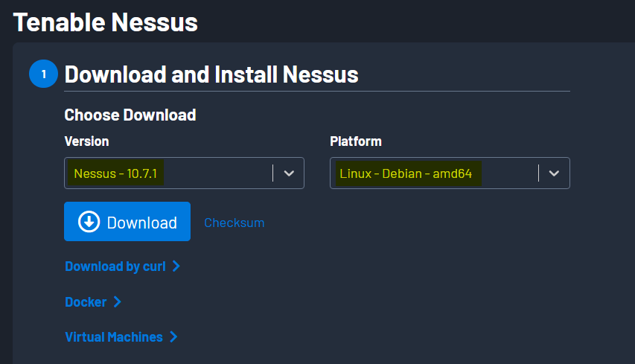Click the Choose Download subheading
The image size is (635, 364).
pos(130,115)
